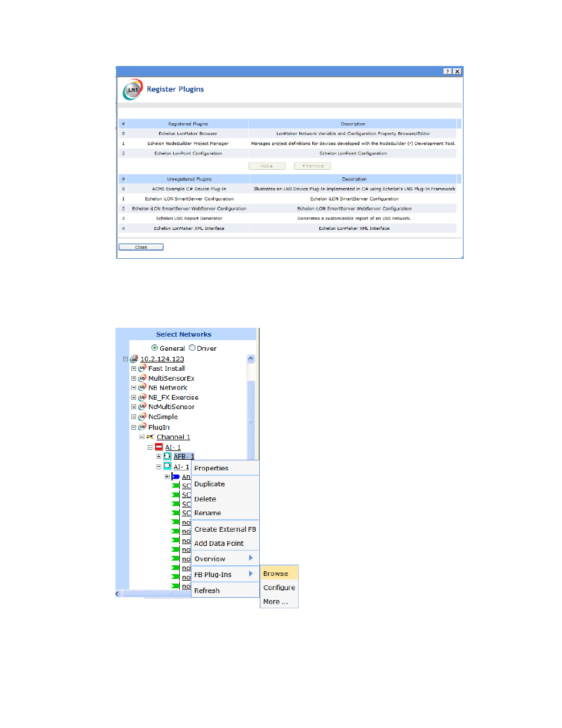Choose Create External FB menu entry
The height and width of the screenshot is (728, 562).
225,529
